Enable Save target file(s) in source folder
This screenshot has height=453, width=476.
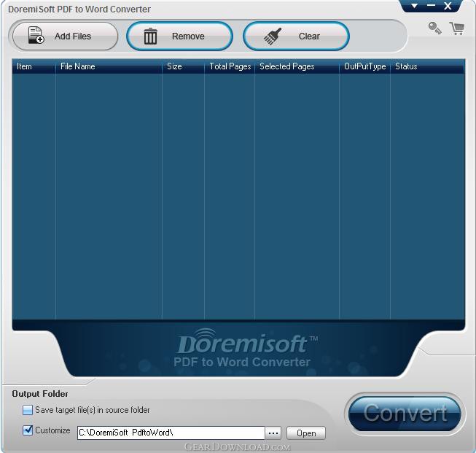(27, 410)
